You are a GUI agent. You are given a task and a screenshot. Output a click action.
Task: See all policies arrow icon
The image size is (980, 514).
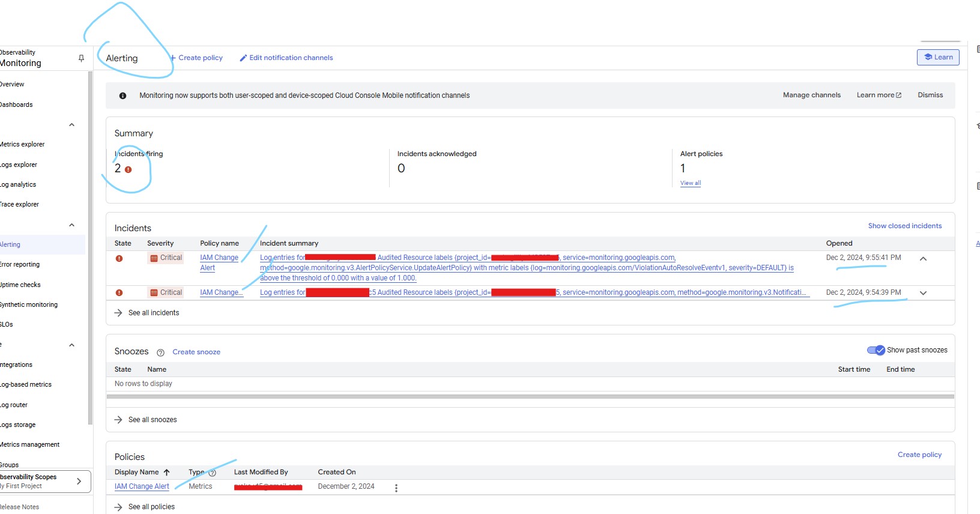[118, 507]
